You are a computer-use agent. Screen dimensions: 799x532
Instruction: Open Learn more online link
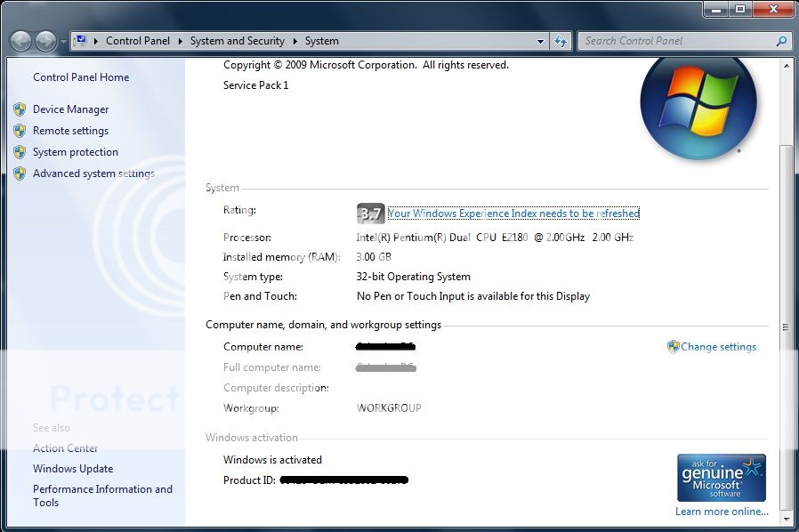coord(722,512)
